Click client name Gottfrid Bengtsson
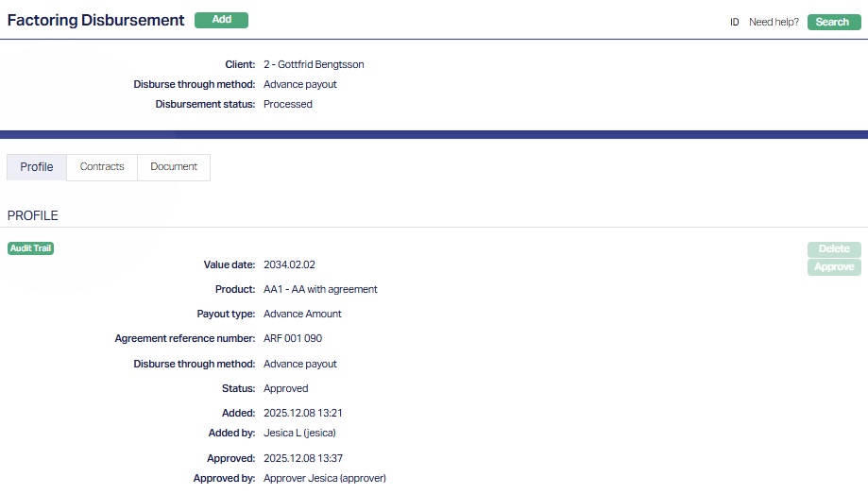 tap(314, 65)
